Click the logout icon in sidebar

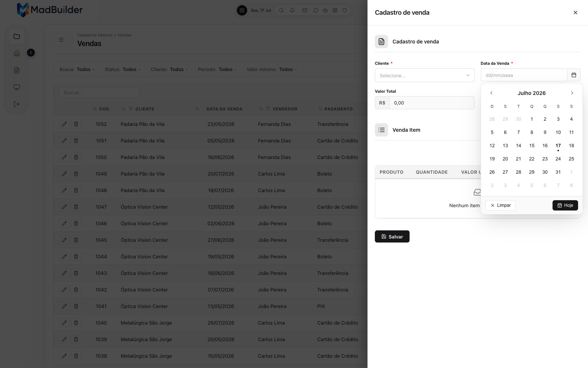[x=17, y=104]
